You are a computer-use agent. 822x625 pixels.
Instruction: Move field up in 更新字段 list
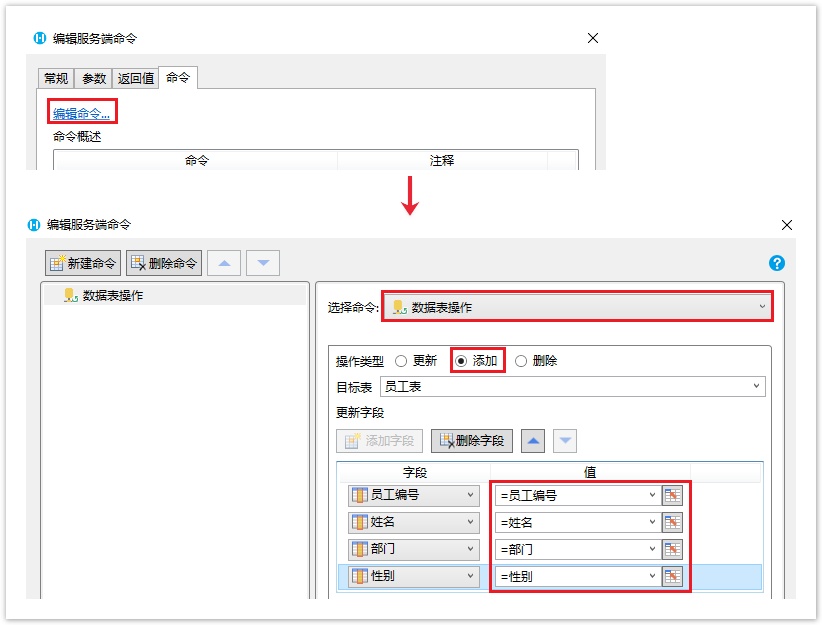coord(533,441)
